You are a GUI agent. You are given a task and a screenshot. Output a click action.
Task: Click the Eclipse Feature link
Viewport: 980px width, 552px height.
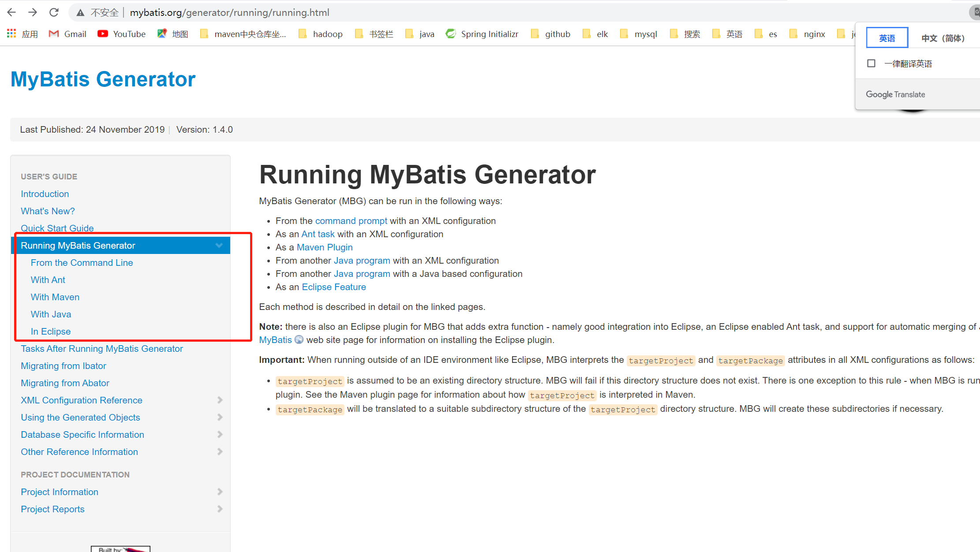coord(334,287)
